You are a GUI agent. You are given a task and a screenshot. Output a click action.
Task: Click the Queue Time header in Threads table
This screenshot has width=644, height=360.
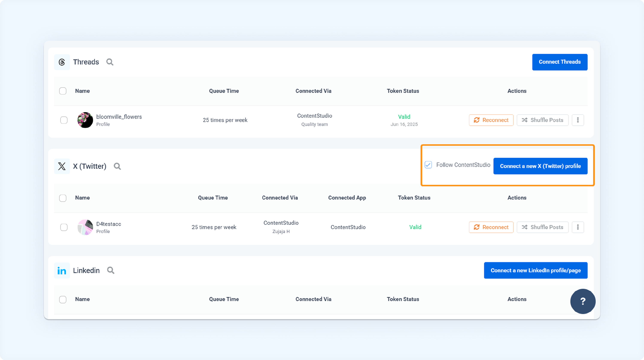pyautogui.click(x=224, y=91)
